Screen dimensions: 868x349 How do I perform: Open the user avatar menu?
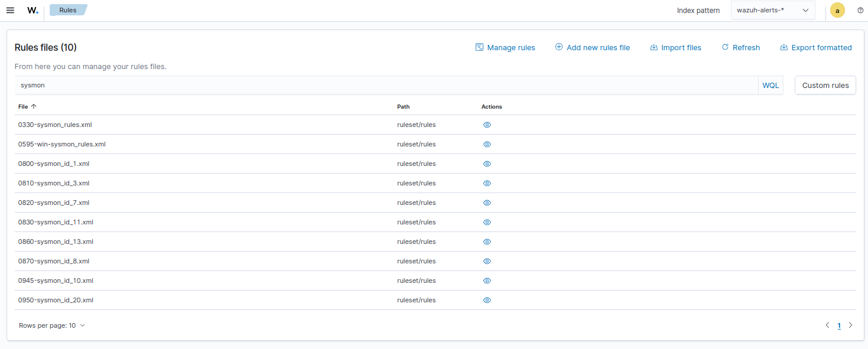click(837, 10)
